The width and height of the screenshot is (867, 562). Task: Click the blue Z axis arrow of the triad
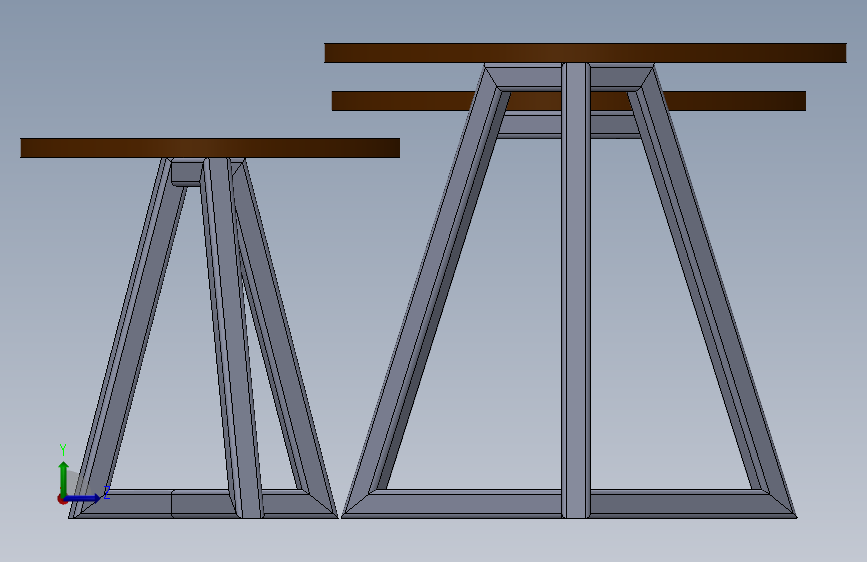(83, 498)
